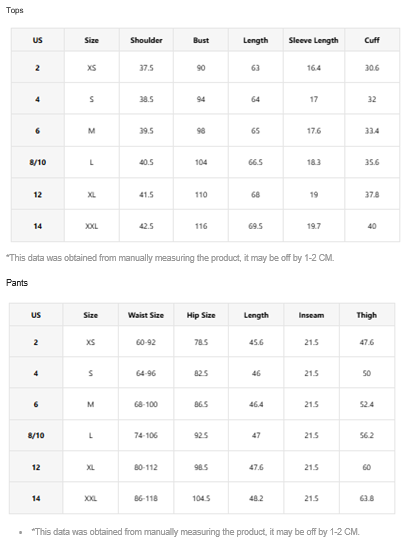This screenshot has height=541, width=408.
Task: Select the 104.5 hip size cell
Action: click(201, 498)
